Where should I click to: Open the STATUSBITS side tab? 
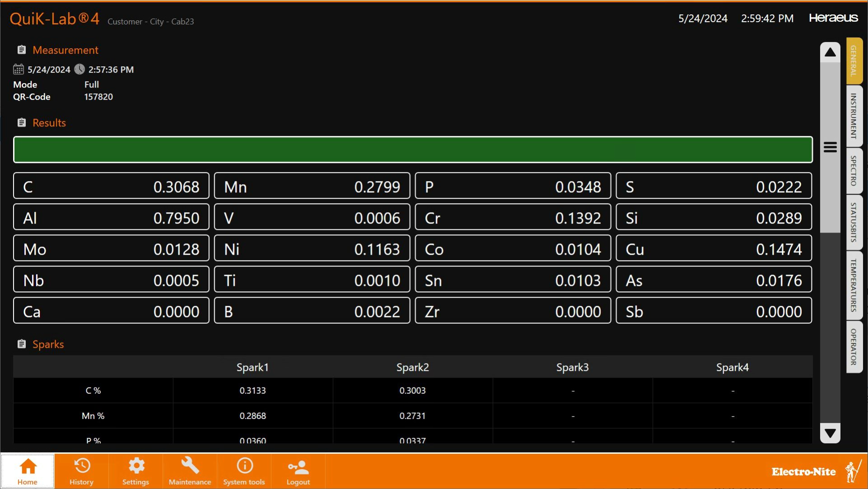854,222
